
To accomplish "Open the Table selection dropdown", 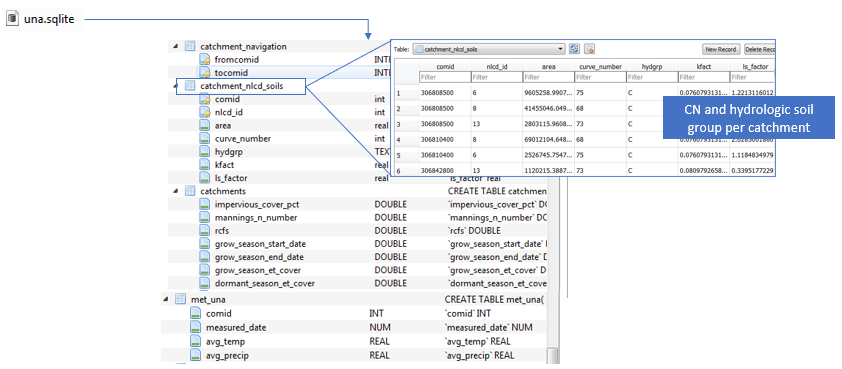I will coord(489,49).
